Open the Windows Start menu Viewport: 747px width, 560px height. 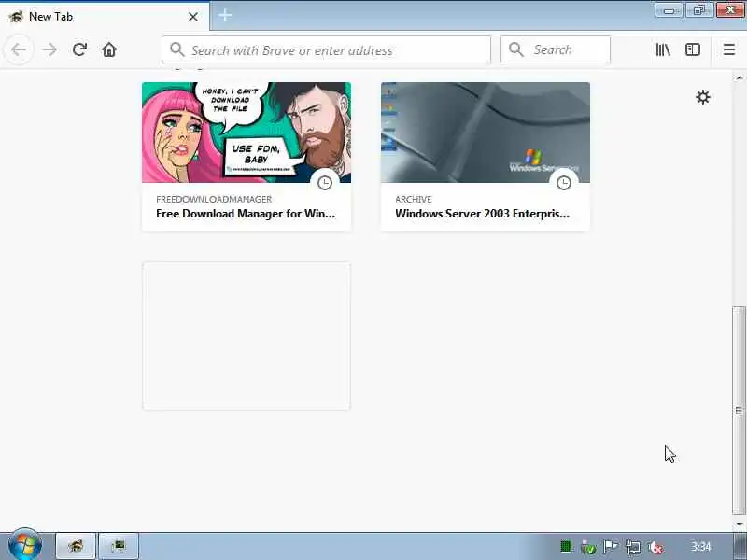coord(25,545)
